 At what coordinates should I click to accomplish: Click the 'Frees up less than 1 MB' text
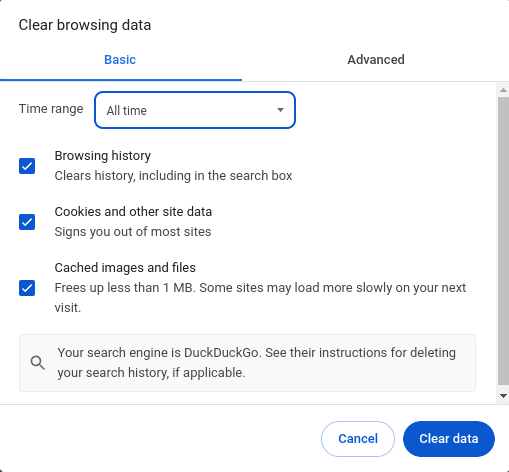coord(124,288)
